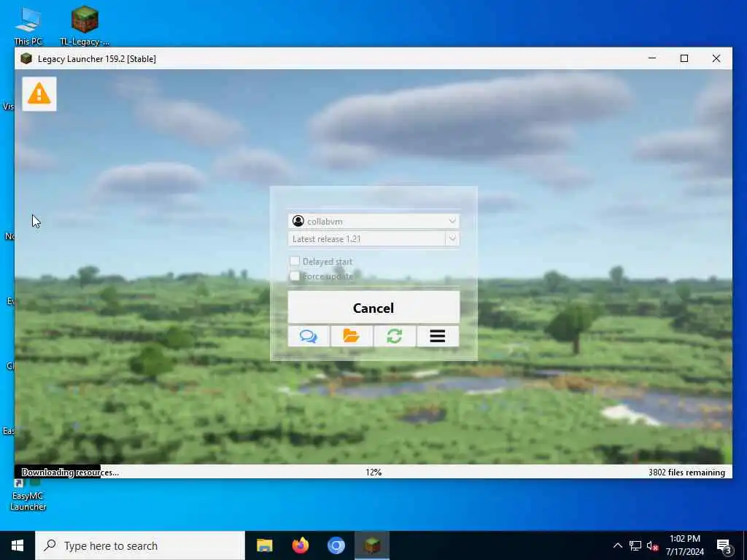Click the taskbar clock showing 1:02 PM

pyautogui.click(x=684, y=545)
